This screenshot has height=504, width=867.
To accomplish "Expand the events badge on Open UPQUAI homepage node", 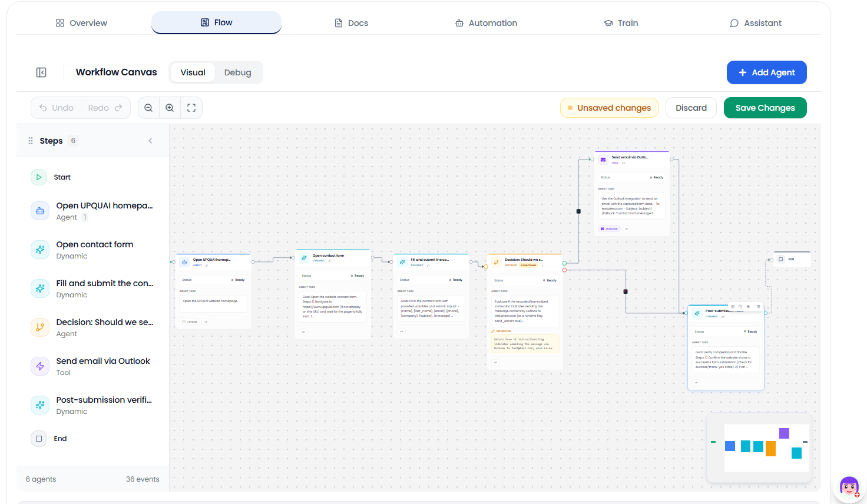I will pyautogui.click(x=191, y=321).
